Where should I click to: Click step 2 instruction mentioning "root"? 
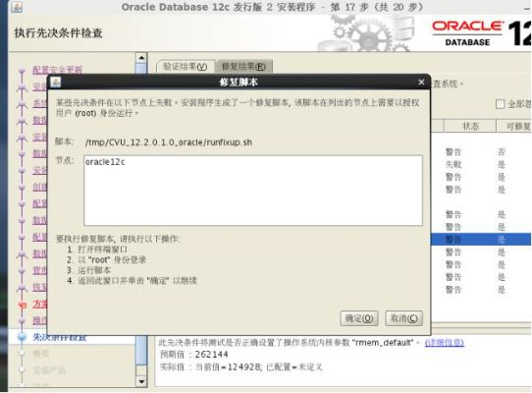(x=107, y=260)
